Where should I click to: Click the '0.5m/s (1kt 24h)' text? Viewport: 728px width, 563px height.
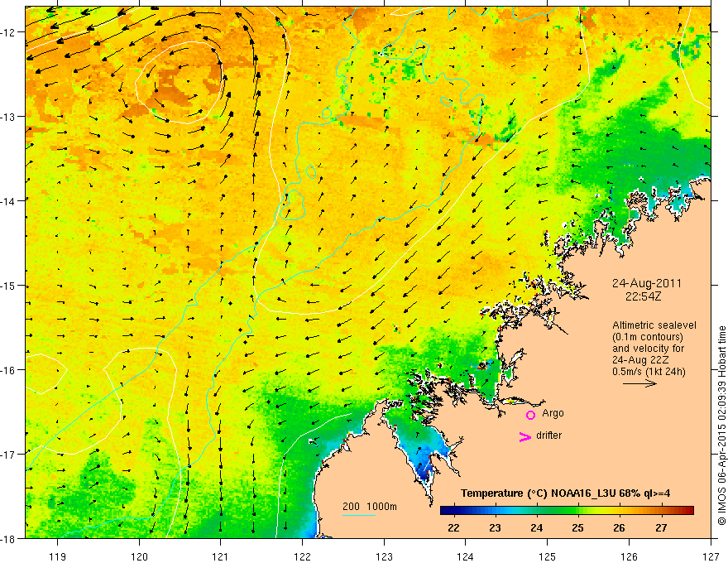649,372
